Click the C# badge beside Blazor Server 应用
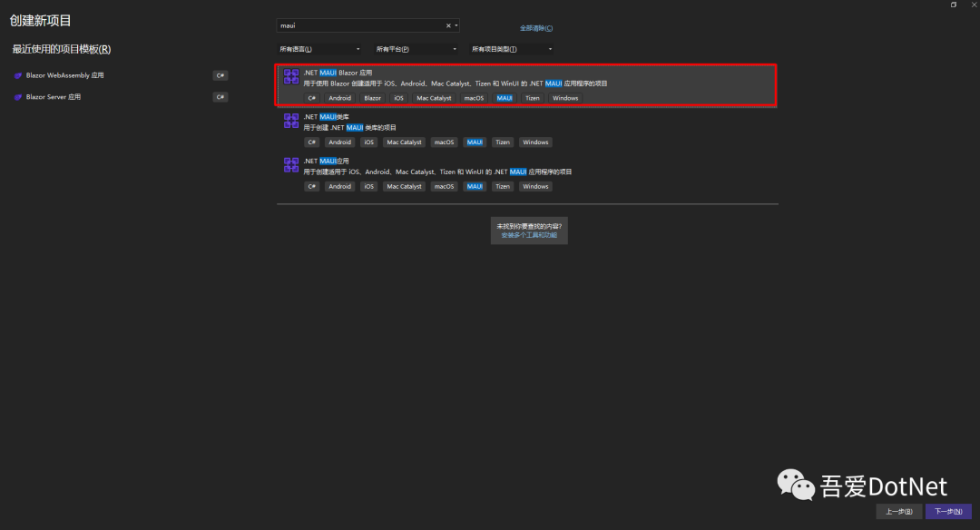This screenshot has width=980, height=530. 220,97
